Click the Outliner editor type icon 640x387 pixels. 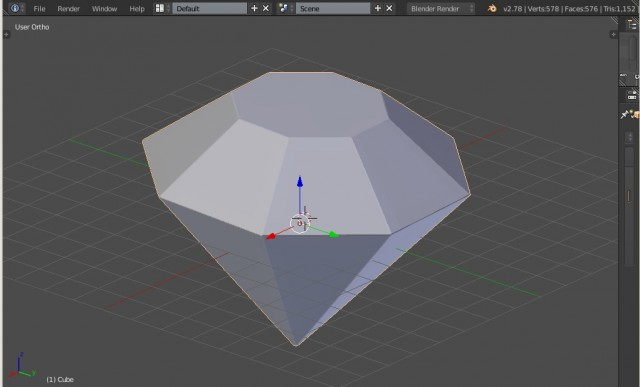632,24
